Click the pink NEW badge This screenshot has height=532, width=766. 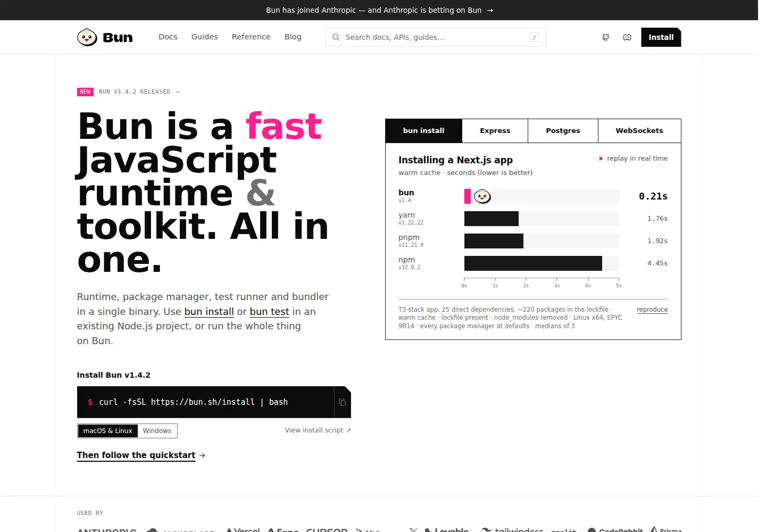click(85, 92)
